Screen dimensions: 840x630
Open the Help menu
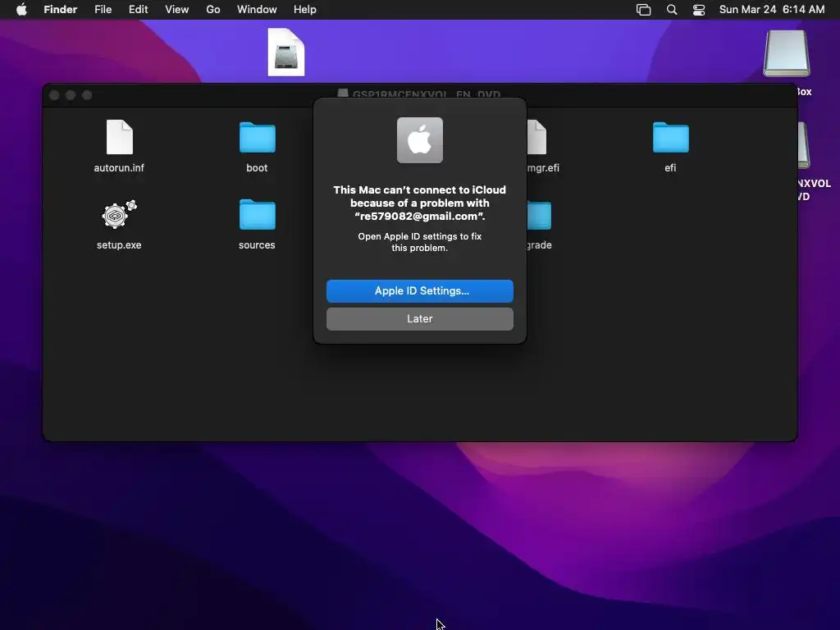tap(305, 10)
